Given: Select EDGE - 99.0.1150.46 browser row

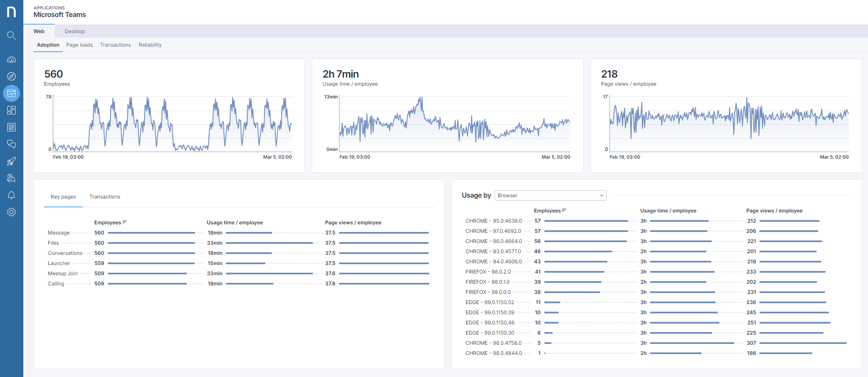Looking at the screenshot, I should [x=656, y=323].
